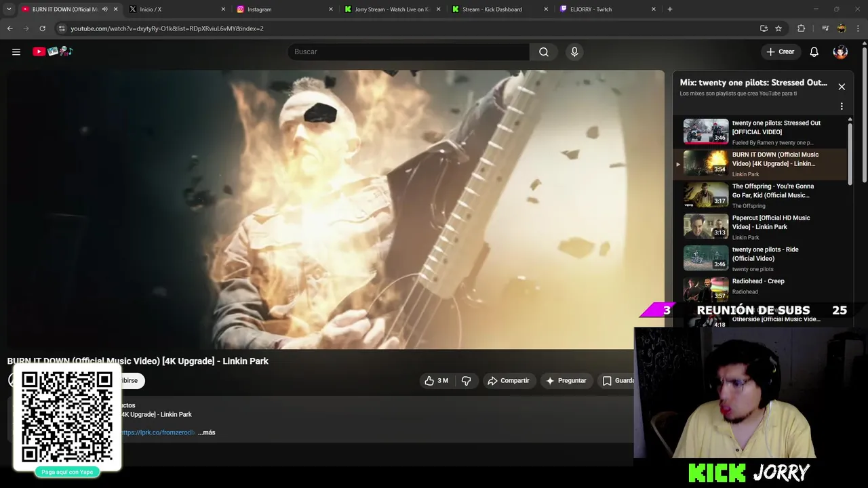The image size is (868, 488).
Task: View site information in the address bar
Action: [x=62, y=28]
